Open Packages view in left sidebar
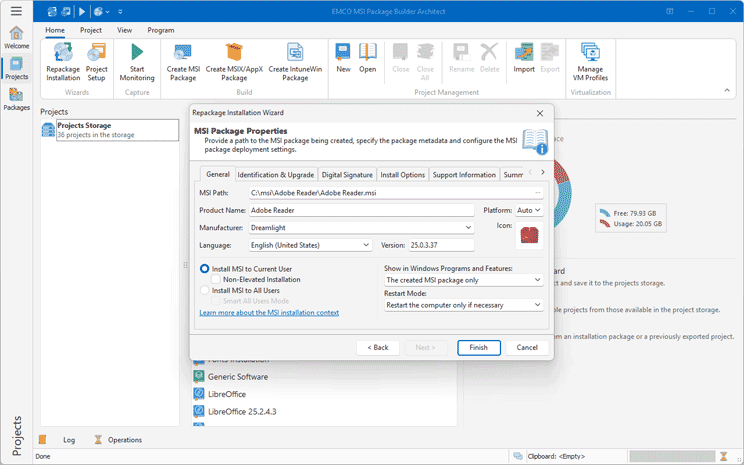744x465 pixels. pos(16,98)
